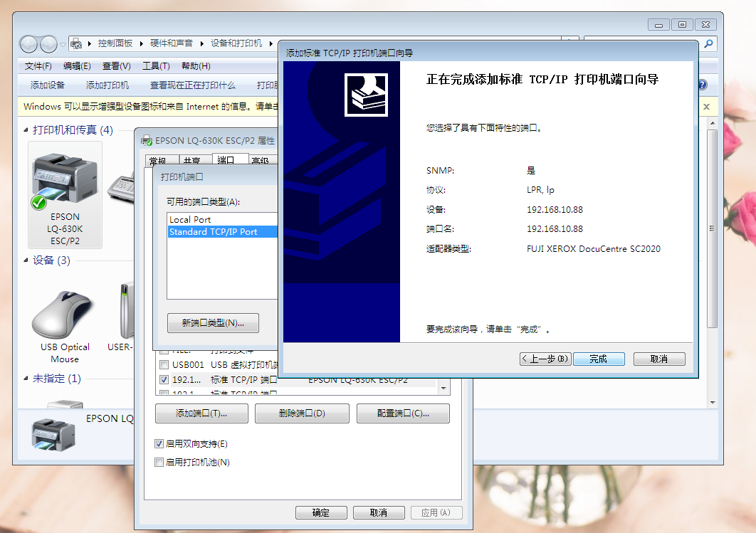Open the 工具(T) menu
The image size is (756, 533).
[156, 66]
